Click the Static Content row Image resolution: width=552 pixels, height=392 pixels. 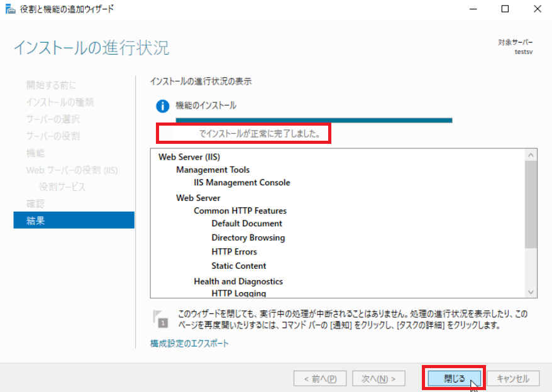click(x=239, y=266)
